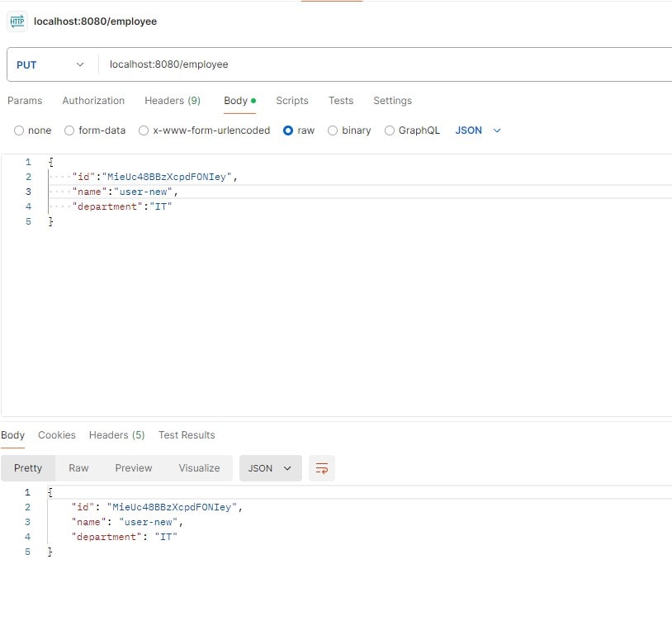The height and width of the screenshot is (621, 672).
Task: Select the GraphQL radio option
Action: coord(389,130)
